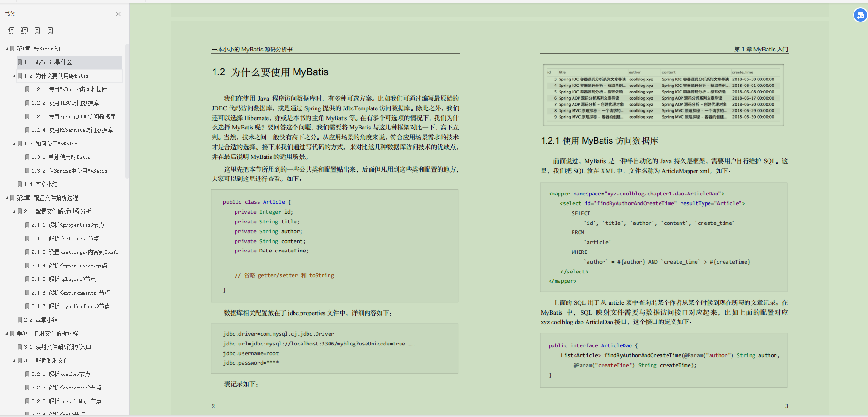Click the article table screenshot on page 3
This screenshot has height=417, width=868.
663,95
